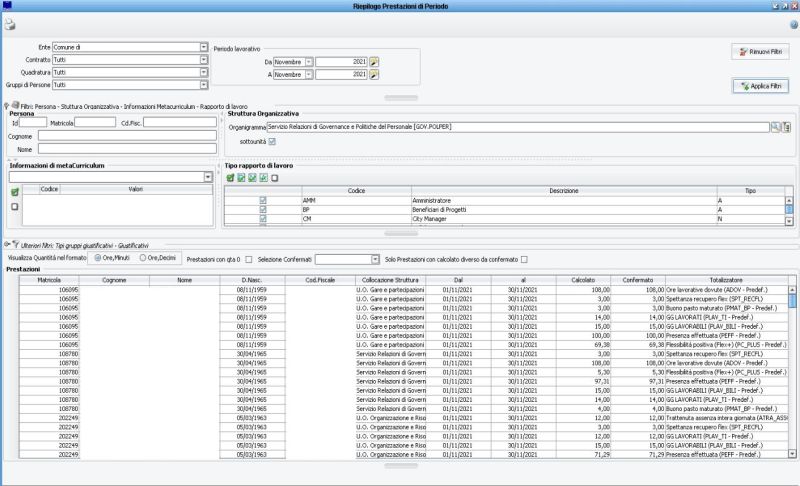Click the icon right of the Organigramma magnifier
Viewport: 800px width, 486px height.
pyautogui.click(x=787, y=127)
